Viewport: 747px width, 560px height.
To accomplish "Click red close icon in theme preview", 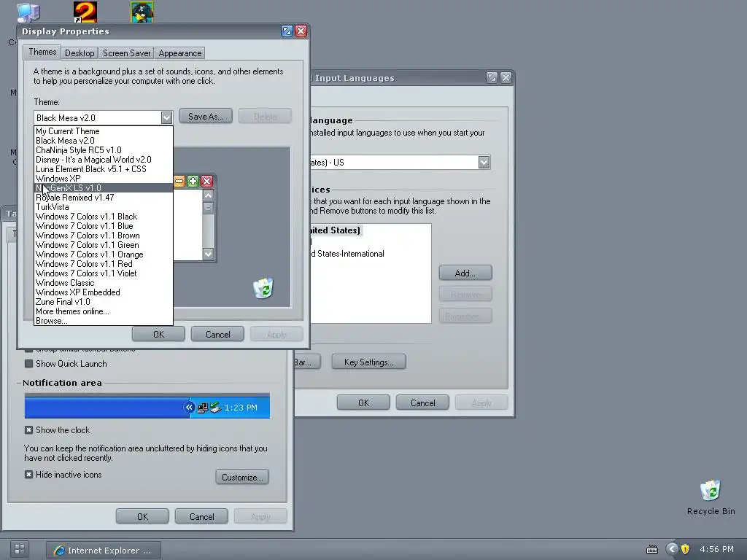I will 206,182.
